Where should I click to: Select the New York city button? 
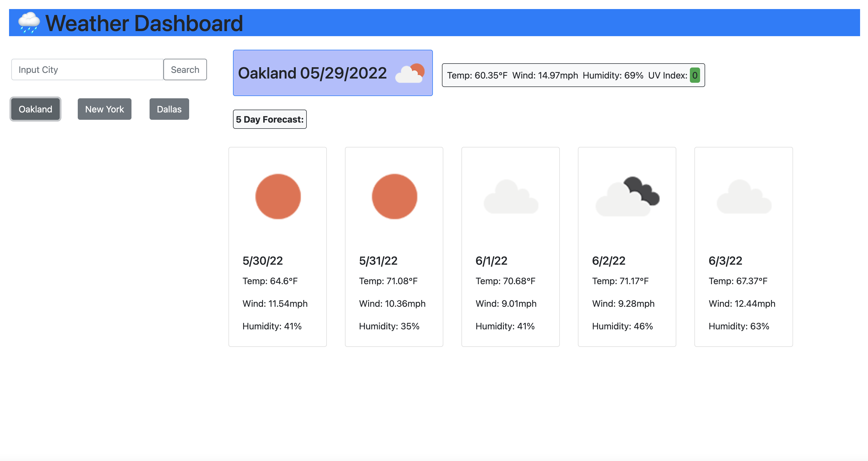pyautogui.click(x=104, y=109)
